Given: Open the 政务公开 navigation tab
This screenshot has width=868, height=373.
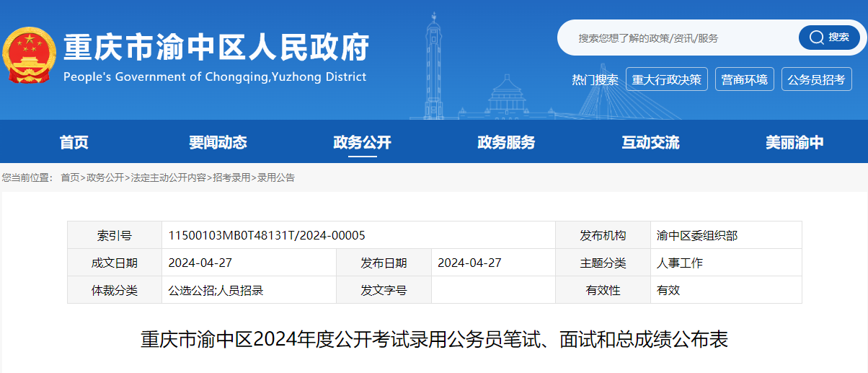Looking at the screenshot, I should (362, 142).
